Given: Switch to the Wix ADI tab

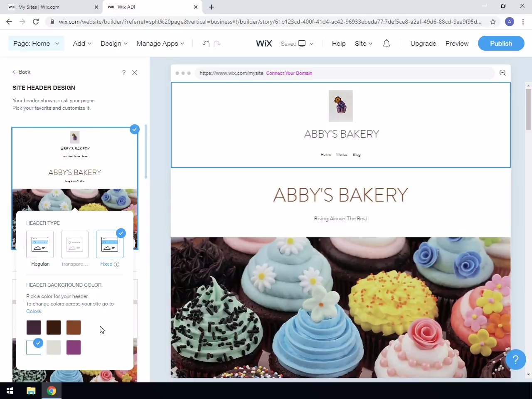Looking at the screenshot, I should (x=152, y=7).
